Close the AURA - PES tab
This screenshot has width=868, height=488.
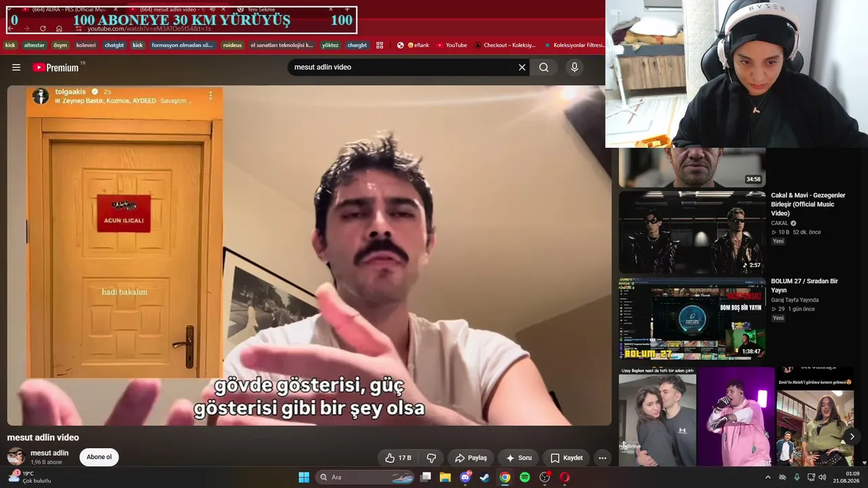point(116,9)
